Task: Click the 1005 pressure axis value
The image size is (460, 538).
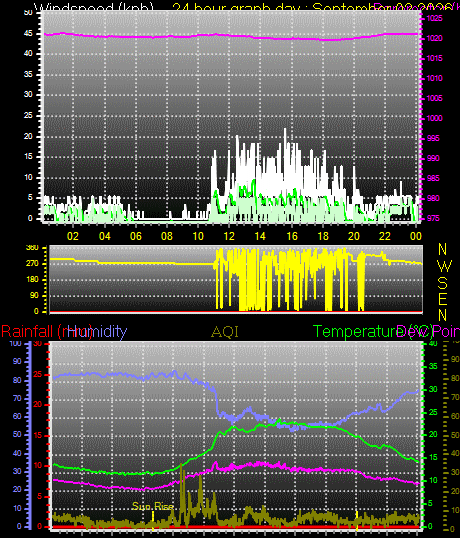Action: pos(434,98)
